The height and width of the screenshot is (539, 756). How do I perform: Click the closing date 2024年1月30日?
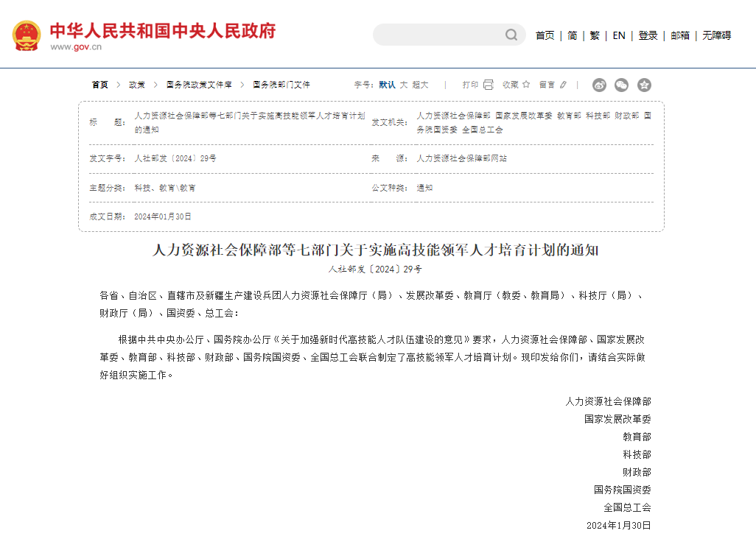point(619,525)
